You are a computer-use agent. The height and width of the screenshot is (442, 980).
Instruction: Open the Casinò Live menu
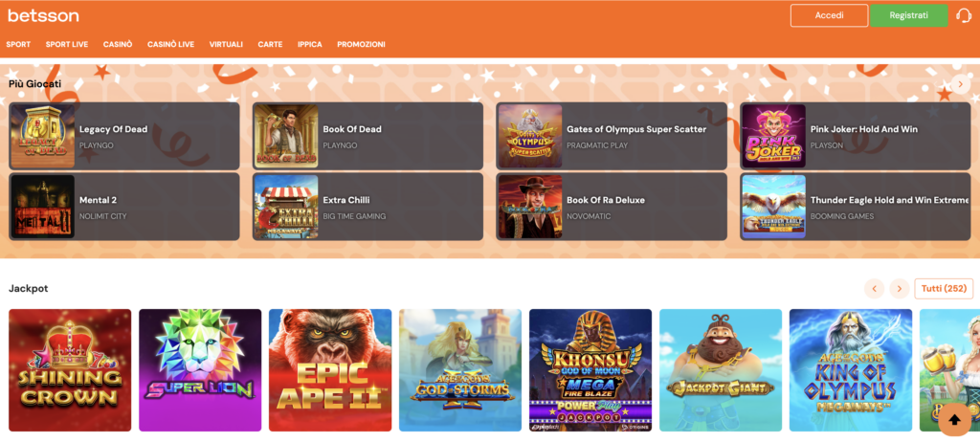[x=170, y=44]
